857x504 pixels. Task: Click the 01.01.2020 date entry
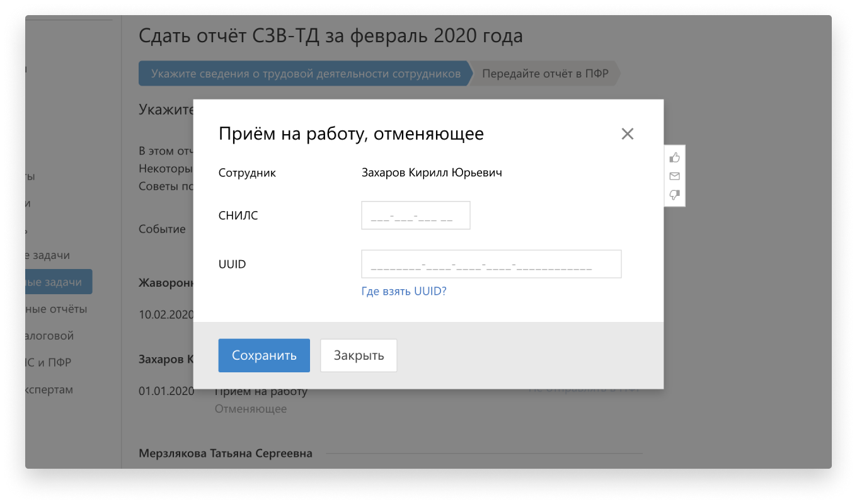pos(166,391)
